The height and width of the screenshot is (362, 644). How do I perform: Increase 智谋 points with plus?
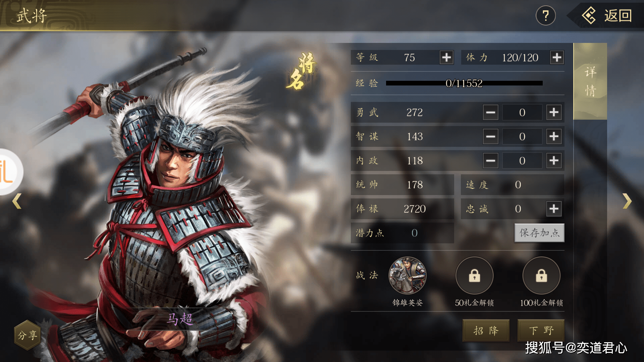(x=554, y=136)
